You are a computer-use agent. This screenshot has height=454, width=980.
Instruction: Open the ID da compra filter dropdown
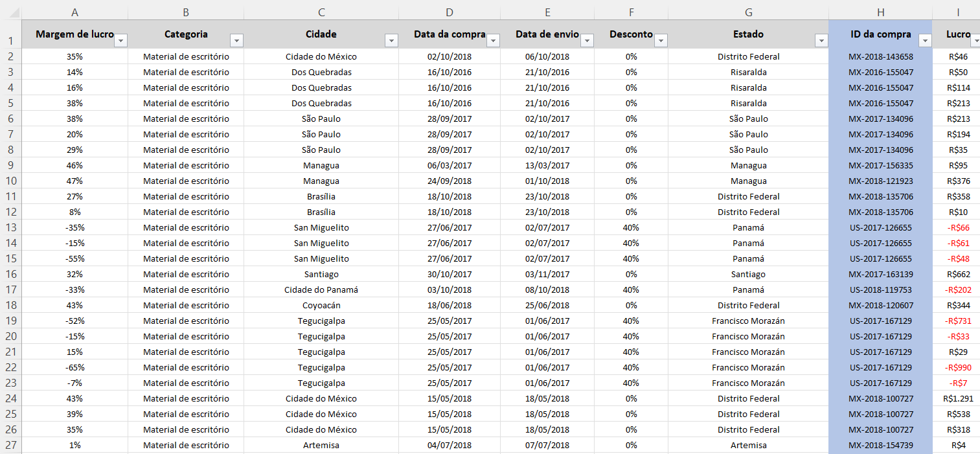tap(925, 41)
